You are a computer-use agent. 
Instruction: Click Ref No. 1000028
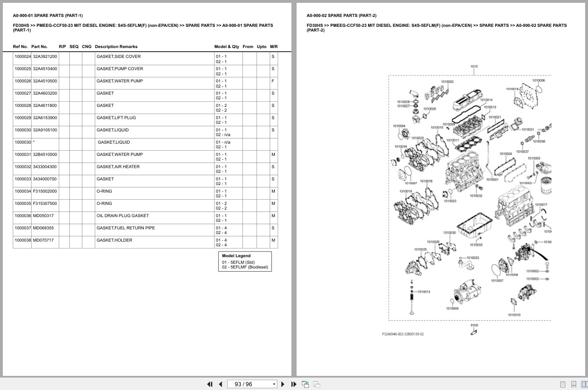(23, 106)
